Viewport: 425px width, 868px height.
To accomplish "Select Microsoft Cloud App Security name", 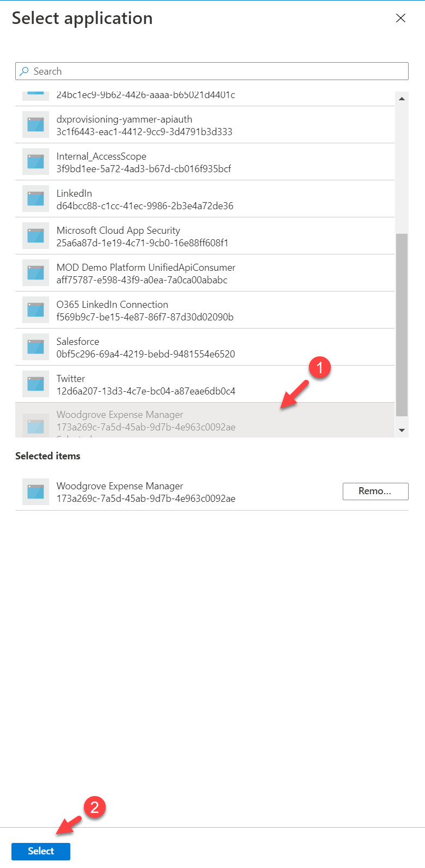I will pyautogui.click(x=118, y=230).
